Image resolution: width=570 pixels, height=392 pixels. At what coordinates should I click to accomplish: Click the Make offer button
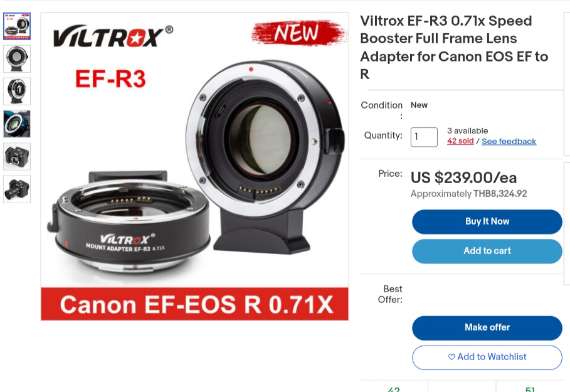tap(487, 328)
